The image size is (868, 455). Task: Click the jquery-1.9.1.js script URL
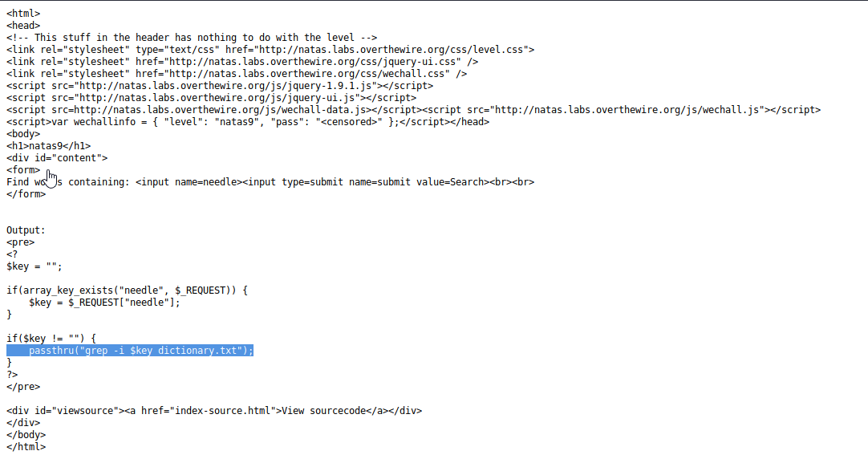pos(225,86)
